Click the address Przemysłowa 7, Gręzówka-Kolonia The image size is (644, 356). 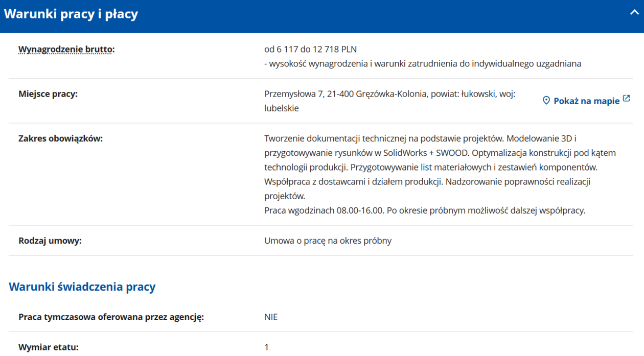click(x=389, y=94)
